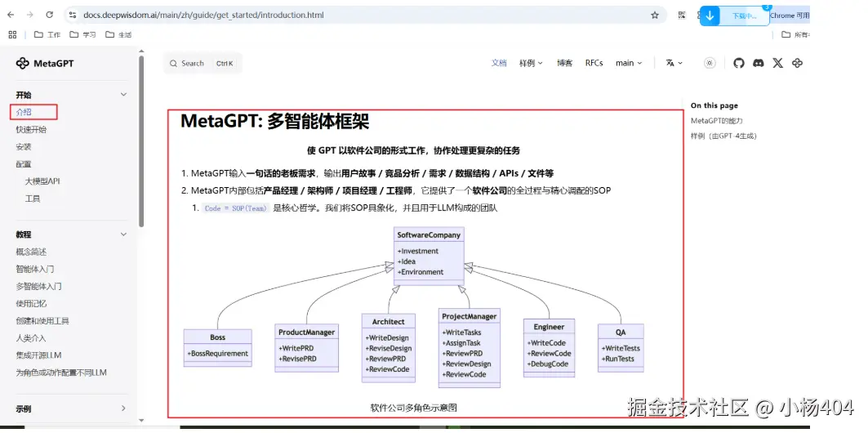
Task: Toggle the light/dark theme switch
Action: [x=710, y=63]
